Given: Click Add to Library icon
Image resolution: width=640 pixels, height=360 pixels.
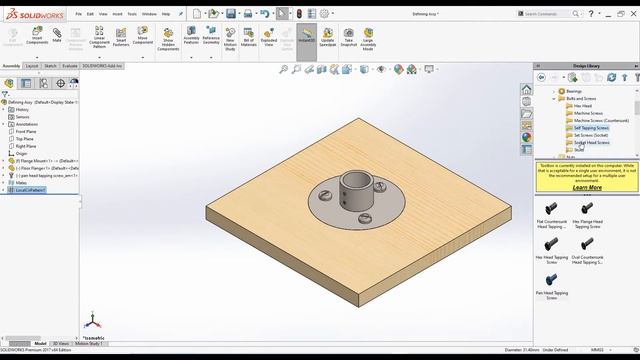Looking at the screenshot, I should click(572, 77).
